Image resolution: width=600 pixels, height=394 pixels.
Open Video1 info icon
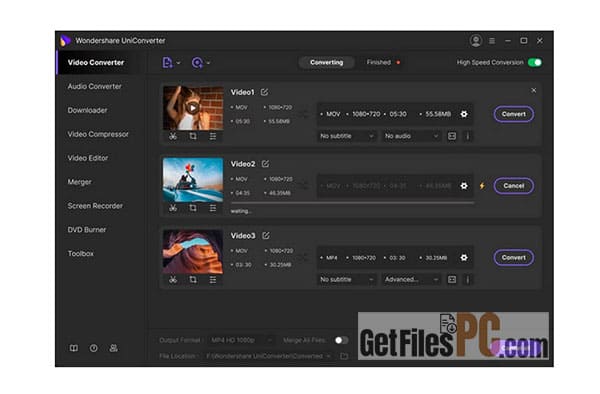click(468, 136)
